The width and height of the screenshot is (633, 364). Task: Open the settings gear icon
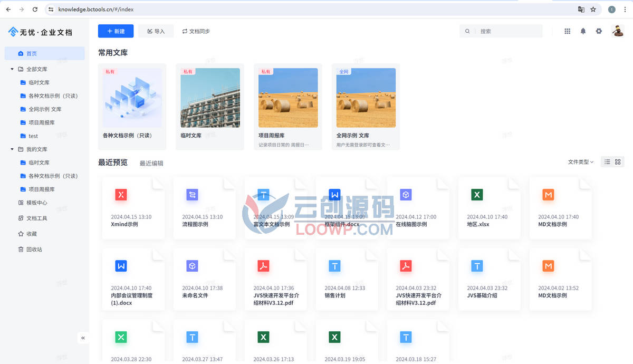click(x=599, y=31)
